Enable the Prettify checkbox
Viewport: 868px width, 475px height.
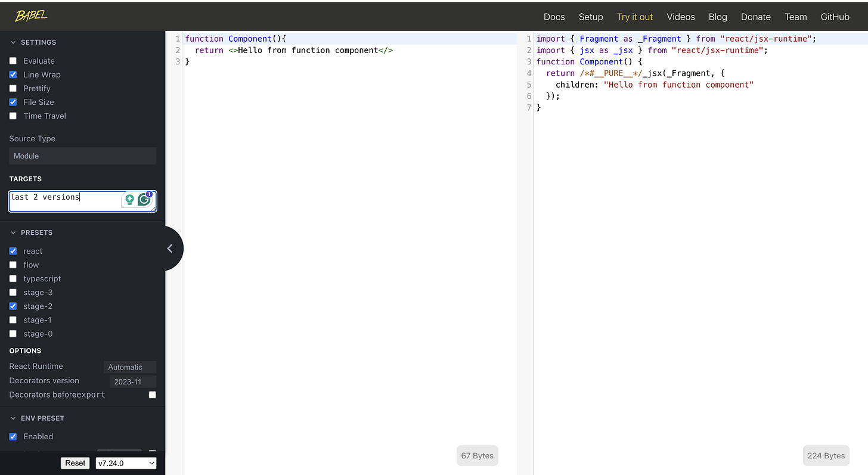click(x=13, y=88)
